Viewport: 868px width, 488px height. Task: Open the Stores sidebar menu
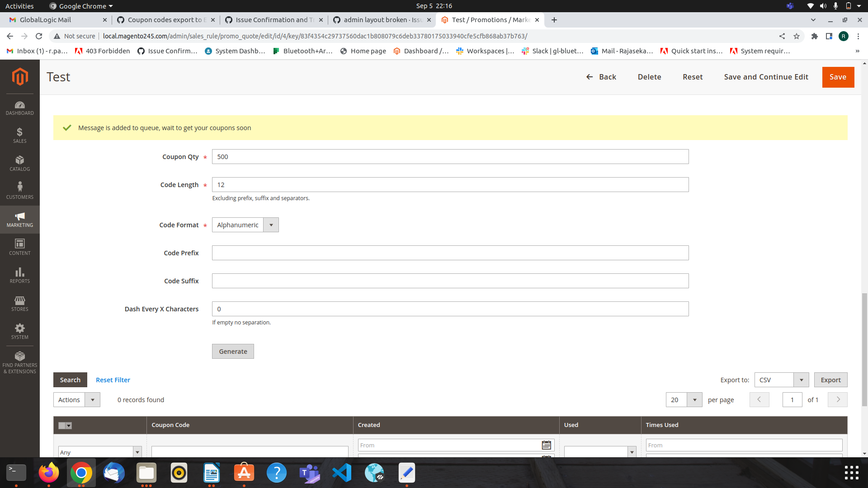20,303
